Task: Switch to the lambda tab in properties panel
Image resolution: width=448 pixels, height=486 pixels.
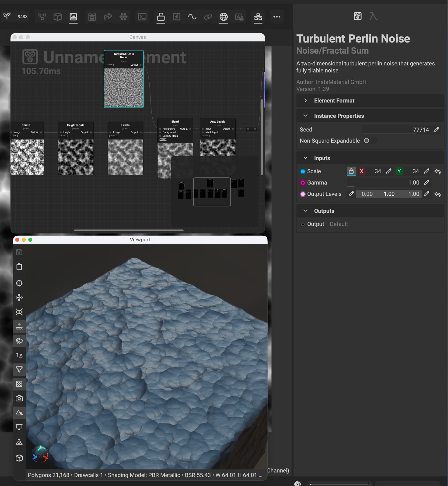Action: coord(373,17)
